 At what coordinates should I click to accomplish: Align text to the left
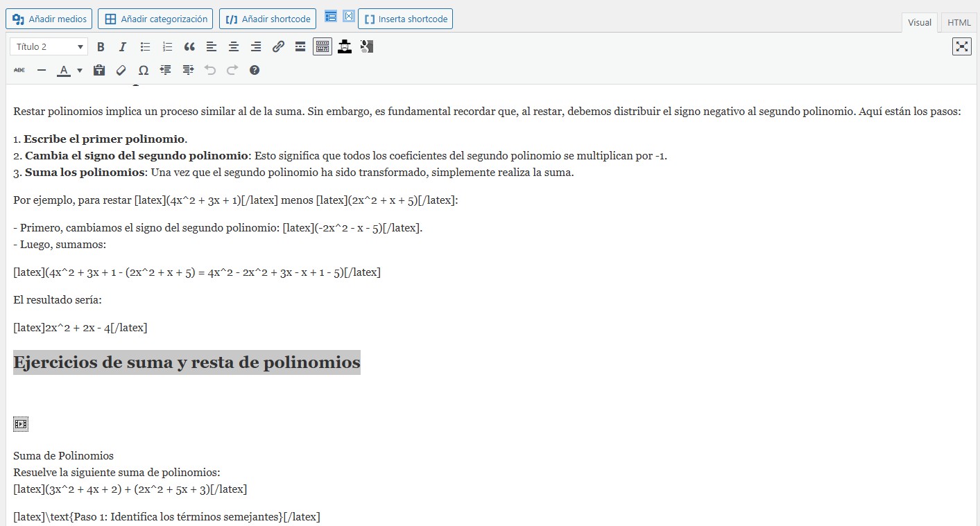pos(212,47)
